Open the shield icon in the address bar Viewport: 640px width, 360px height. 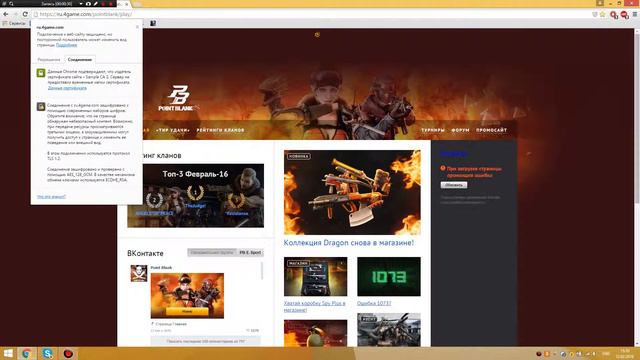pos(595,14)
